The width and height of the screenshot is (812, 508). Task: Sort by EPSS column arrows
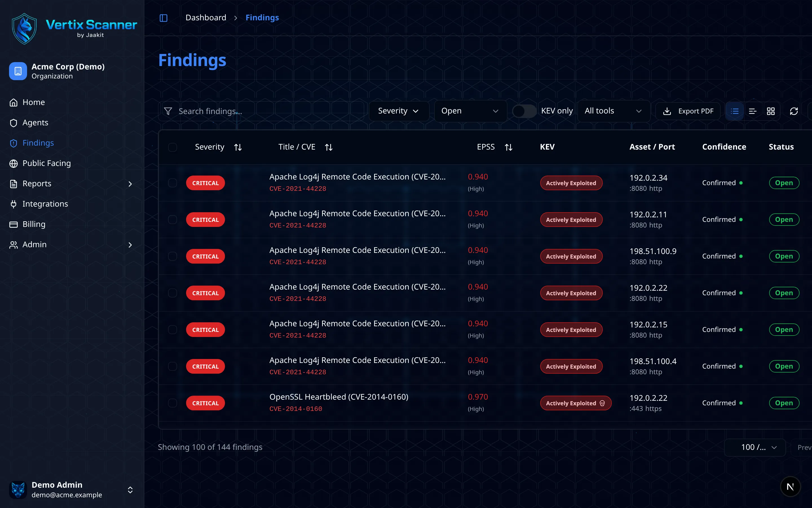(x=509, y=147)
